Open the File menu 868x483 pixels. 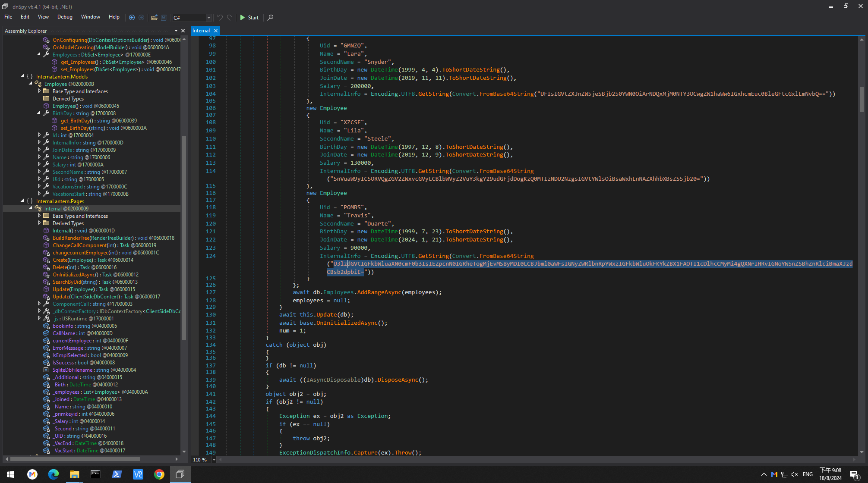pos(8,17)
